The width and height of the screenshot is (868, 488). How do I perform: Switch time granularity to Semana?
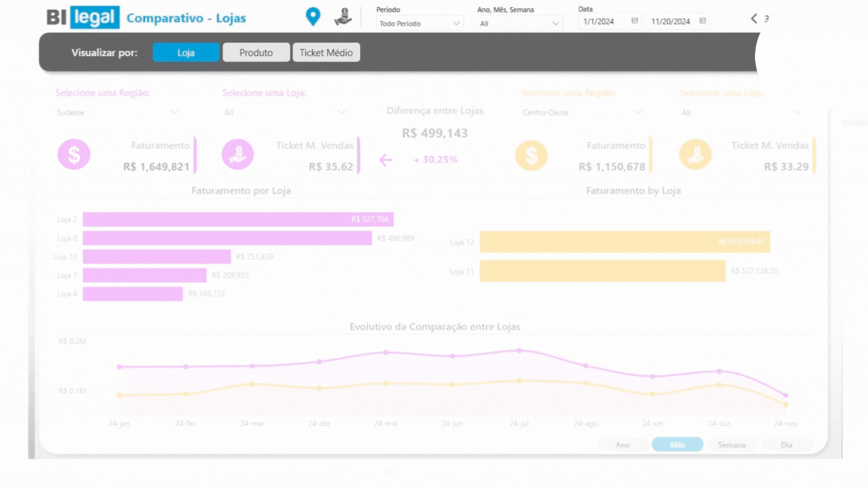click(x=731, y=445)
